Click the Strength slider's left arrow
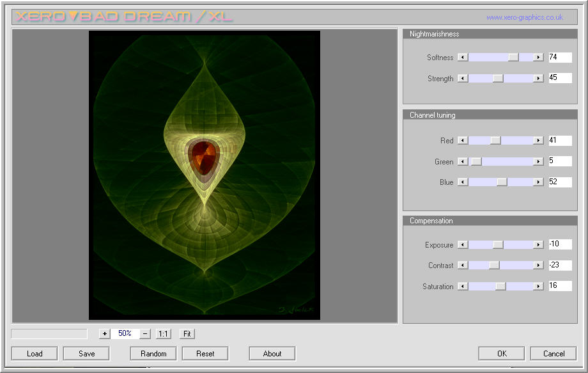The width and height of the screenshot is (588, 373). click(463, 79)
